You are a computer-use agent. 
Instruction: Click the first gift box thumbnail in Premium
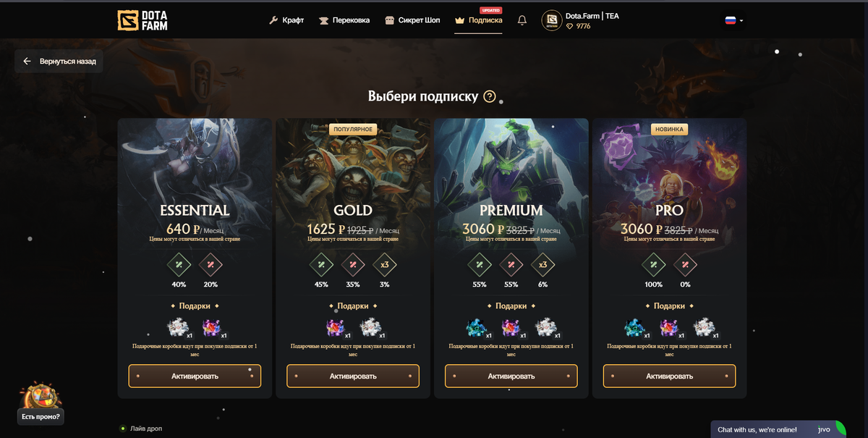coord(478,329)
